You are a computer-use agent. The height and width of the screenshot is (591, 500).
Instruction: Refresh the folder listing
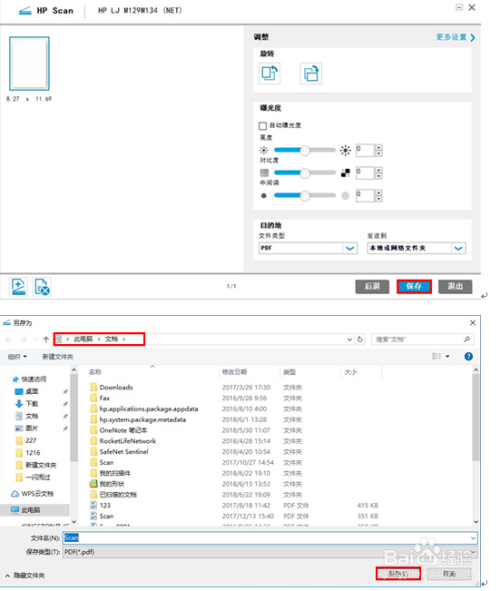pos(360,340)
